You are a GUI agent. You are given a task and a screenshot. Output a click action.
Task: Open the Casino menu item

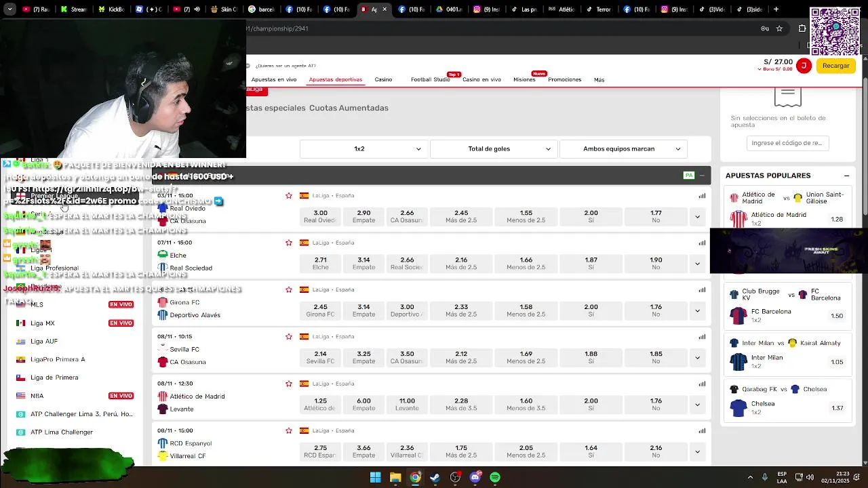[383, 79]
